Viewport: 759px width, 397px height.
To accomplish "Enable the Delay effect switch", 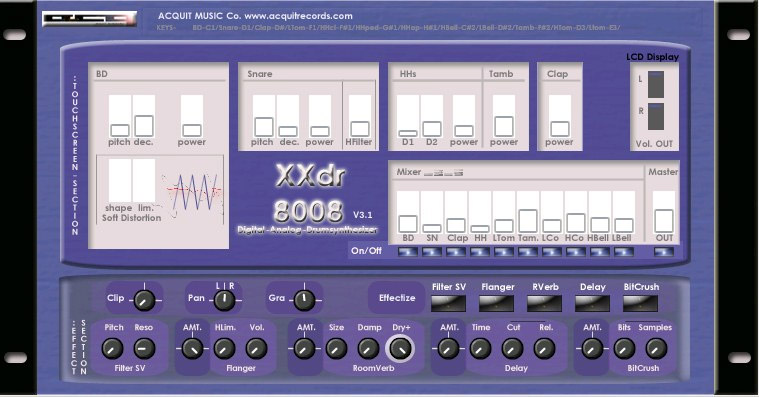I will pos(592,304).
